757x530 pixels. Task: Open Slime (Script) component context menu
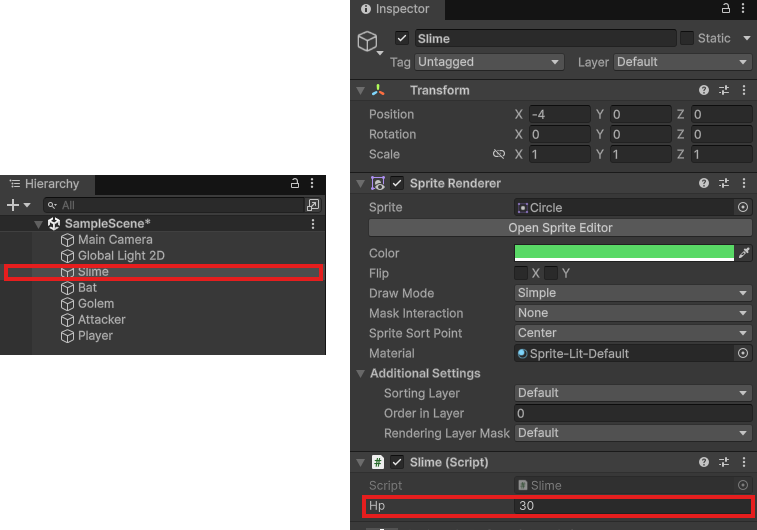pyautogui.click(x=744, y=462)
